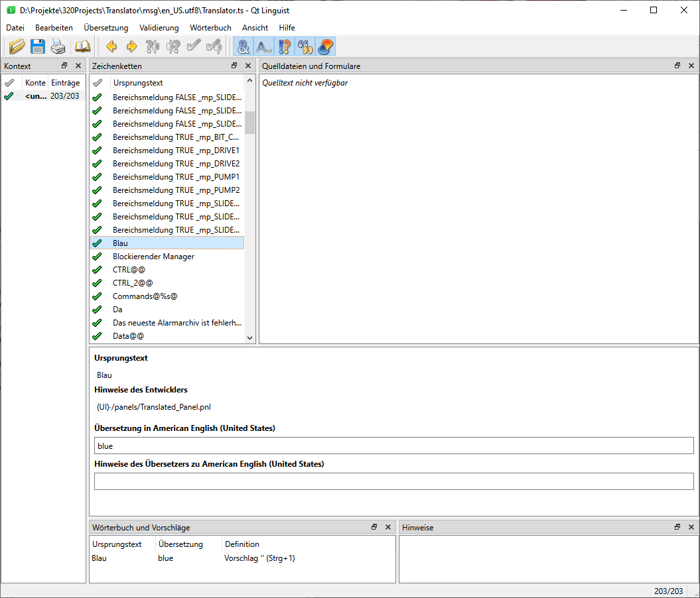This screenshot has height=598, width=700.
Task: Open the Wörterbuch menu
Action: [x=210, y=28]
